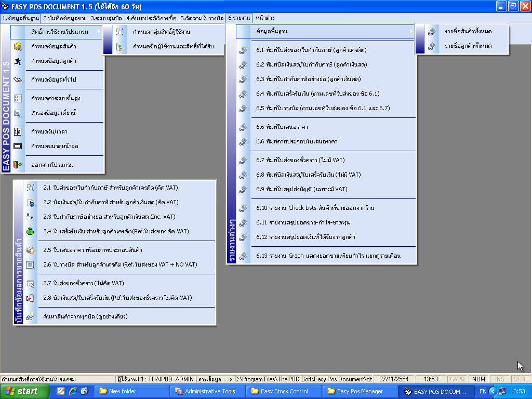The height and width of the screenshot is (399, 532).
Task: Click the binoculars search products icon
Action: 30,317
